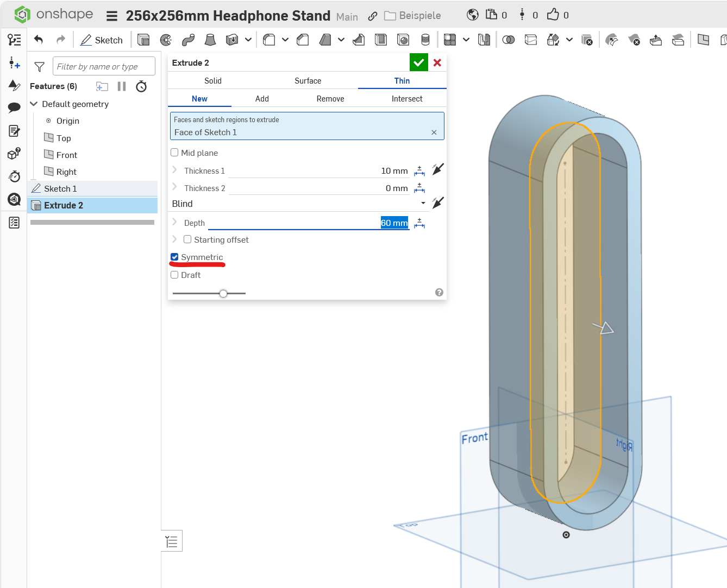The height and width of the screenshot is (588, 727).
Task: Add a new folder in feature list
Action: click(102, 86)
